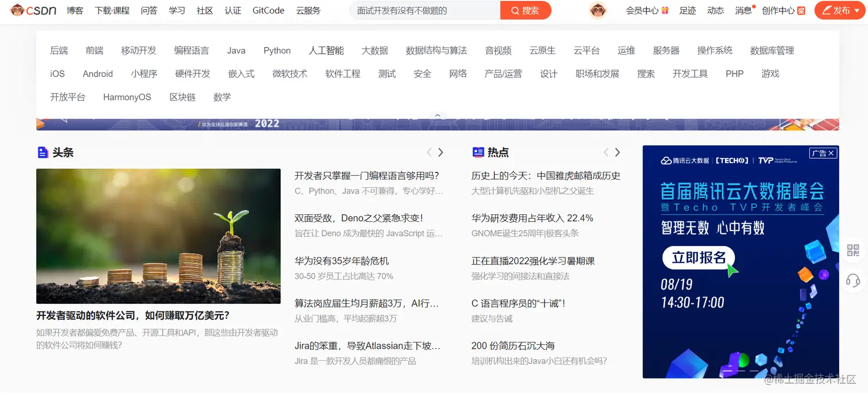
Task: Select the Python category link
Action: (277, 50)
